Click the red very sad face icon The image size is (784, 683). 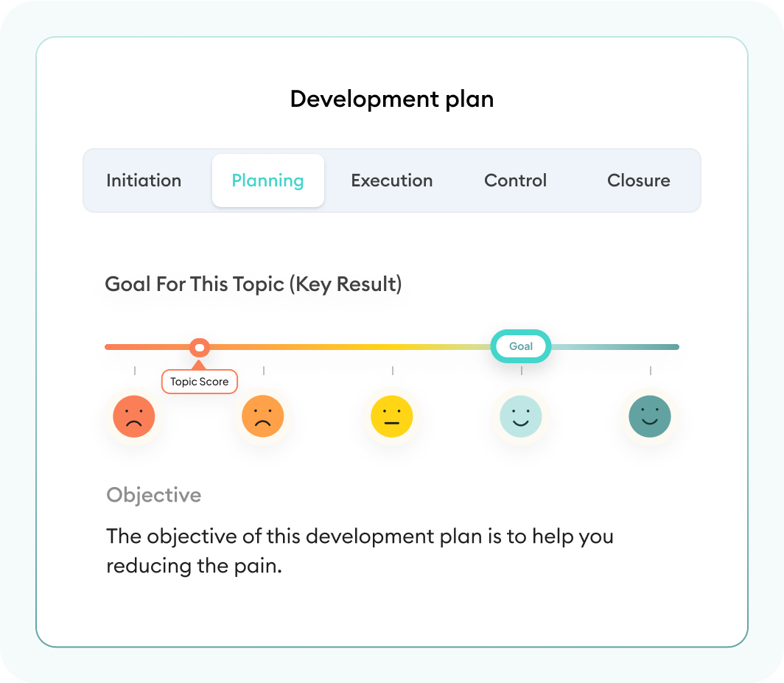pyautogui.click(x=134, y=417)
